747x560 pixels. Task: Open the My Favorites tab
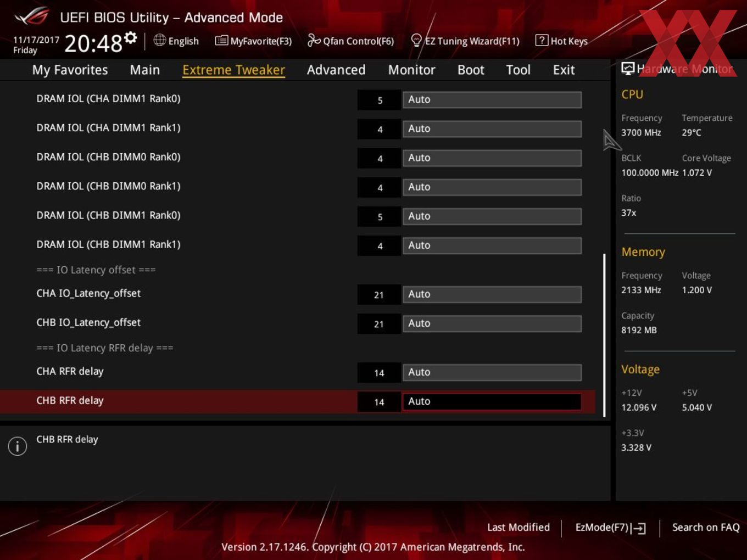(x=70, y=70)
